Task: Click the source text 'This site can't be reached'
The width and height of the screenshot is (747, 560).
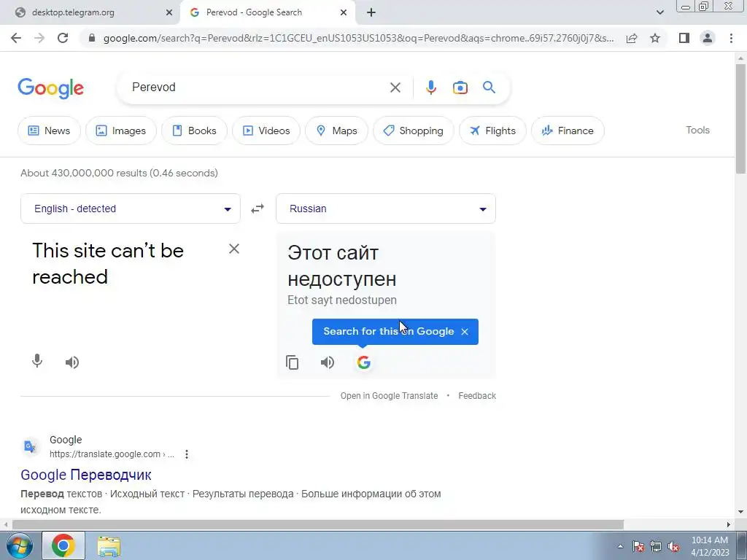Action: click(108, 264)
